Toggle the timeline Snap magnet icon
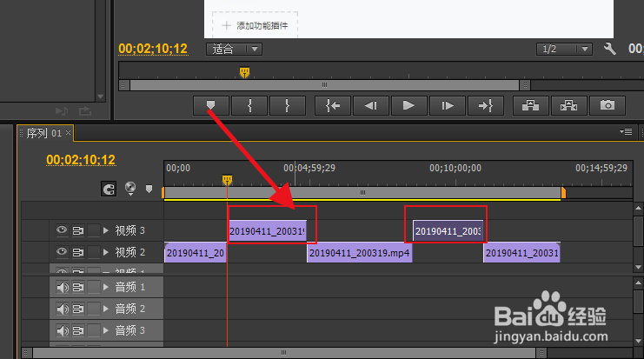This screenshot has width=644, height=359. tap(109, 189)
